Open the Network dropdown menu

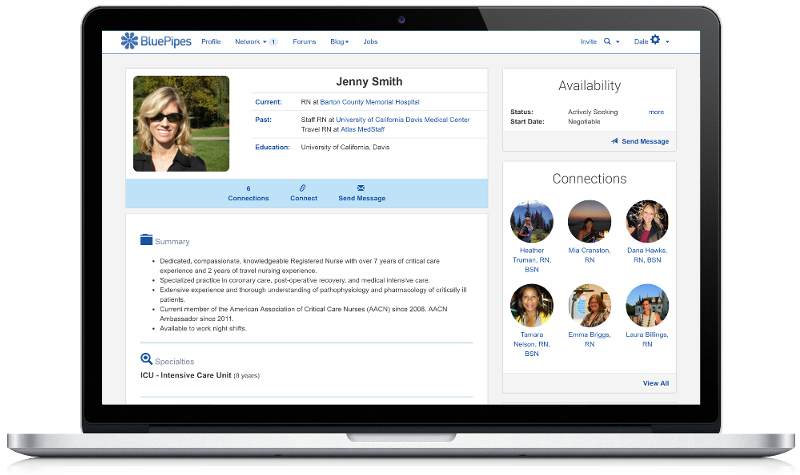251,42
